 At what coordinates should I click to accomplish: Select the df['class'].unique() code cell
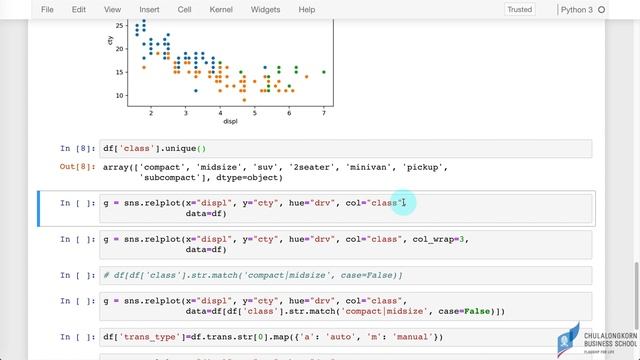(346, 149)
